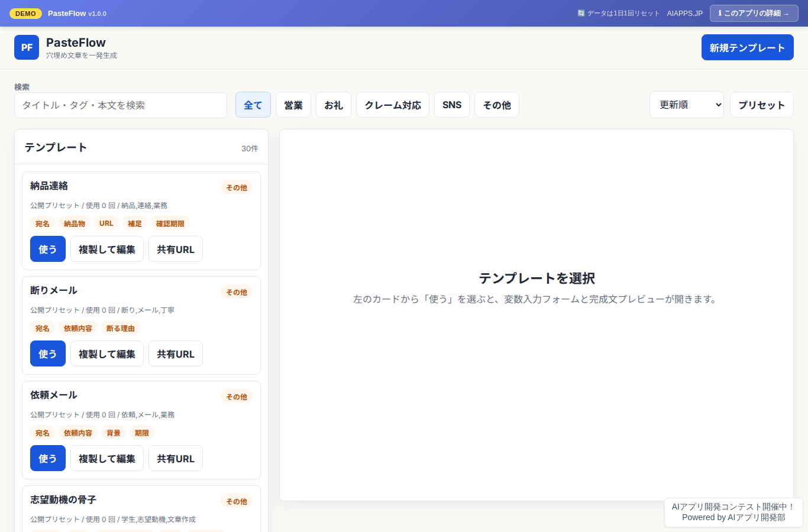Viewport: 808px width, 532px height.
Task: Click その他 badge on 納品連絡 card
Action: [x=237, y=187]
